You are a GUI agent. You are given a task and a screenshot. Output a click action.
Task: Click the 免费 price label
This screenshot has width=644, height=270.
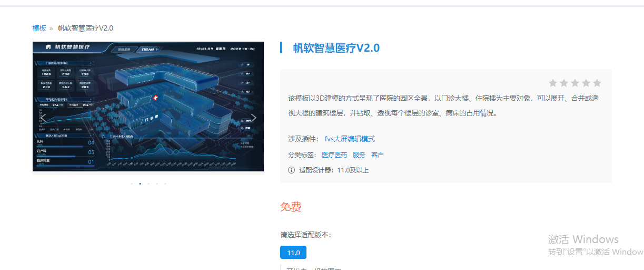click(291, 207)
